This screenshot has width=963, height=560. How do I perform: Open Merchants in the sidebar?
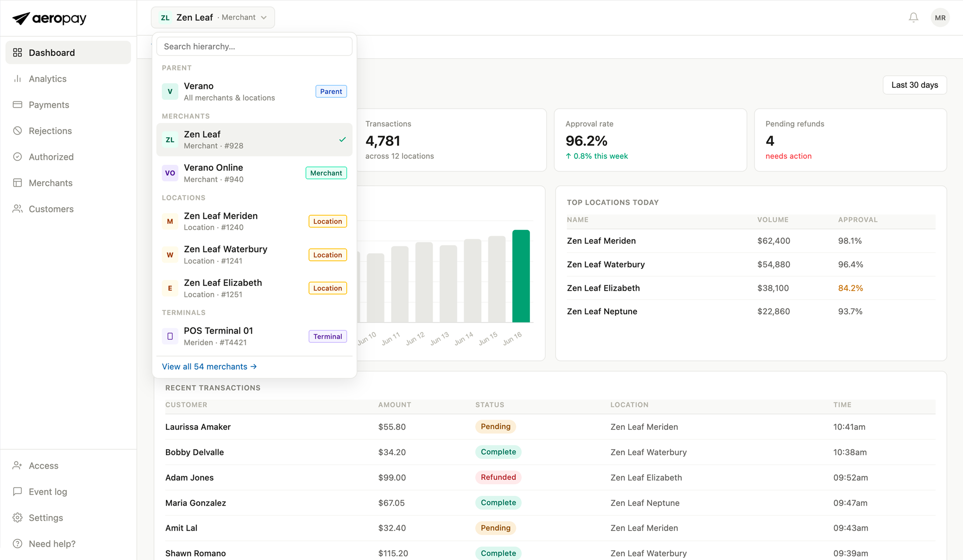[68, 183]
